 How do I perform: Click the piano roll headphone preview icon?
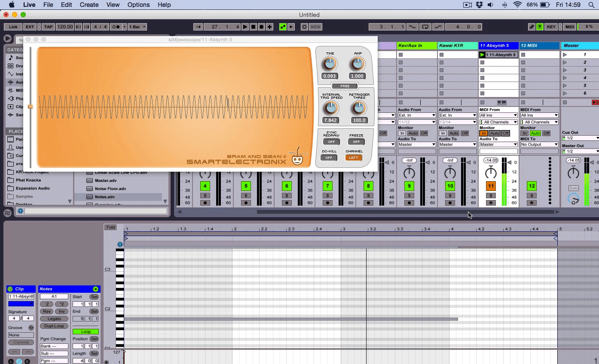click(120, 245)
